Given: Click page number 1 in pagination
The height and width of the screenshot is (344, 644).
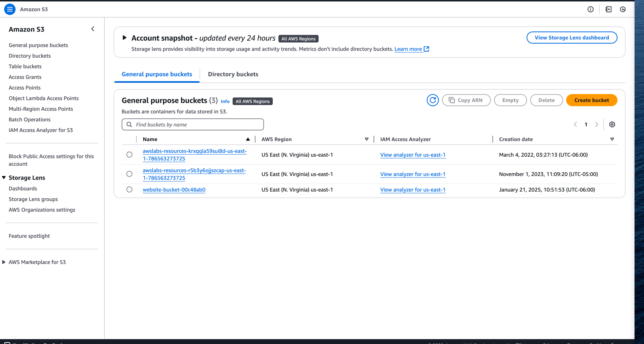Looking at the screenshot, I should (586, 124).
